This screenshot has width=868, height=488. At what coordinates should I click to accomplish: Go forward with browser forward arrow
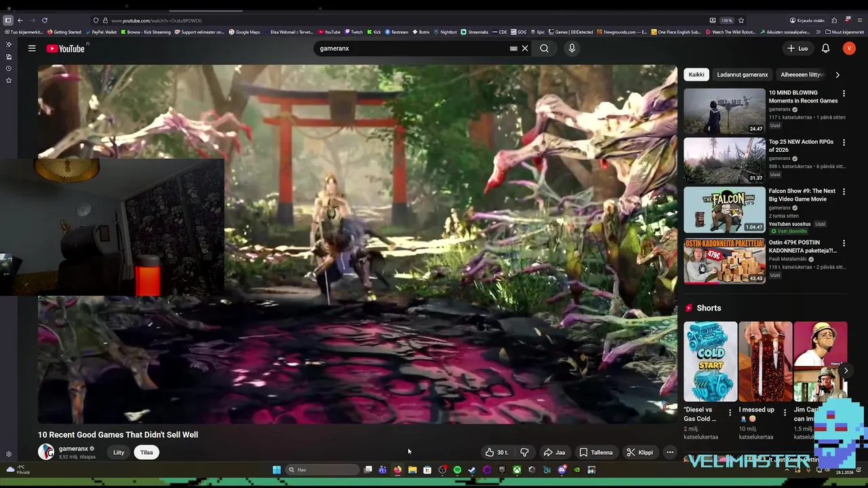[x=32, y=20]
